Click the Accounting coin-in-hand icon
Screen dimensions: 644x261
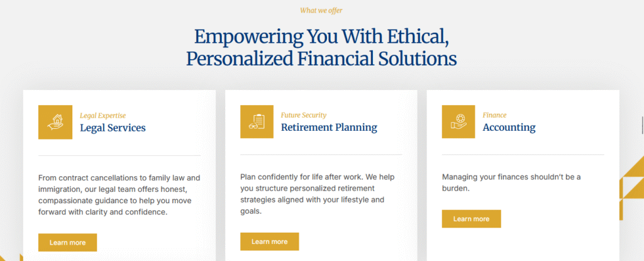tap(458, 121)
